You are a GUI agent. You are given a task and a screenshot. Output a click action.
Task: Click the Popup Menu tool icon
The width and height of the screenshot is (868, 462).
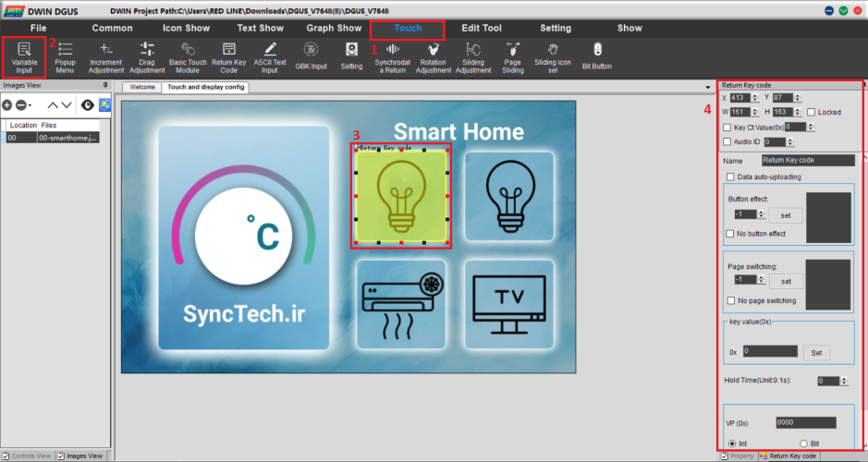coord(65,56)
